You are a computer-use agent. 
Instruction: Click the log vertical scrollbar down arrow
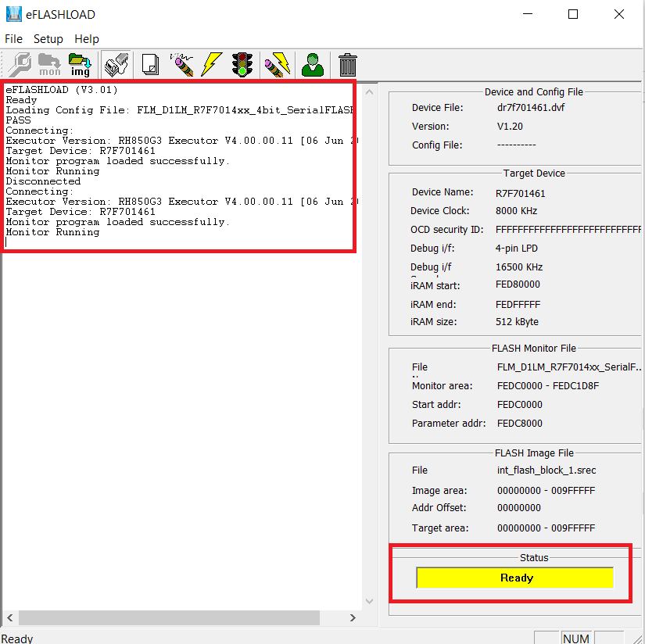point(369,601)
